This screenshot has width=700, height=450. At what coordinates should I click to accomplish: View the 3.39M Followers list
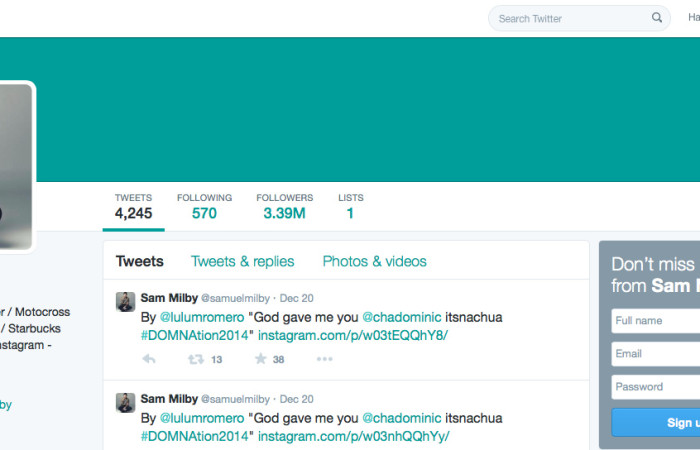click(x=285, y=207)
